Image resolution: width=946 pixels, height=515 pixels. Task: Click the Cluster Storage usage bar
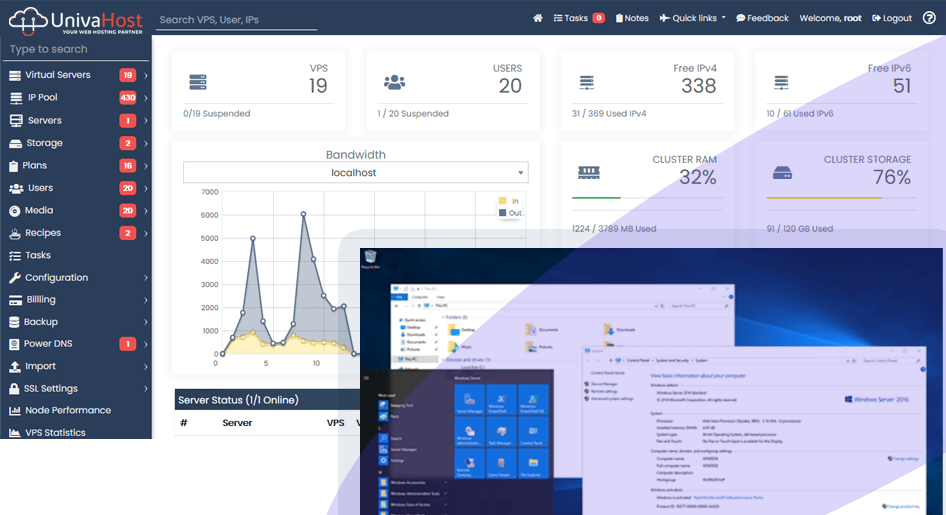[x=842, y=198]
